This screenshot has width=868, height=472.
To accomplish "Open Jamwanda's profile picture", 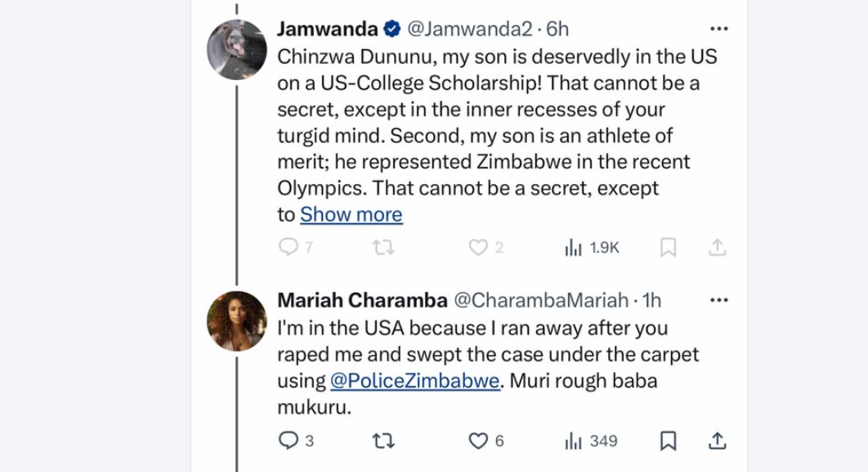I will pyautogui.click(x=237, y=50).
